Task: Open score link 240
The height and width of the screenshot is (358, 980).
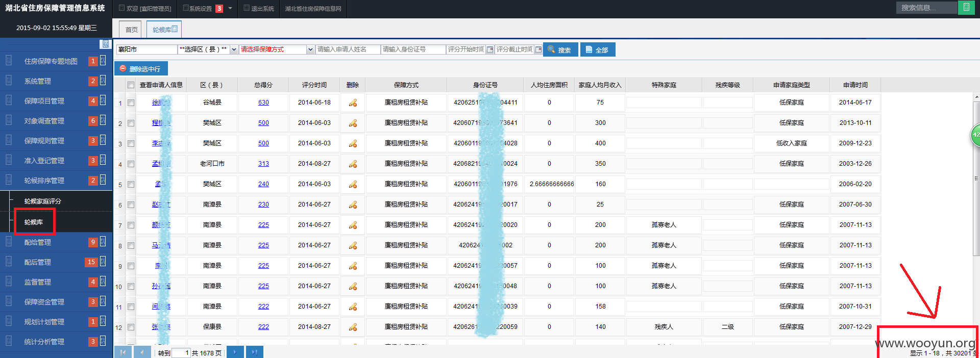Action: pyautogui.click(x=263, y=184)
